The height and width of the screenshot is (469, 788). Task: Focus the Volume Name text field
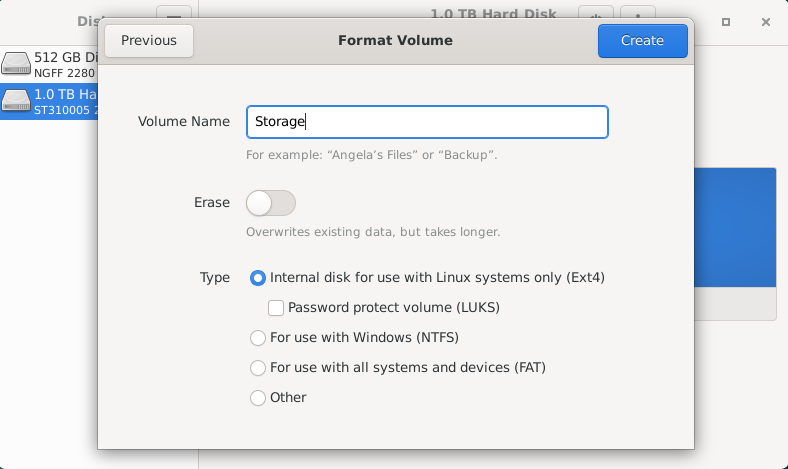pyautogui.click(x=427, y=122)
